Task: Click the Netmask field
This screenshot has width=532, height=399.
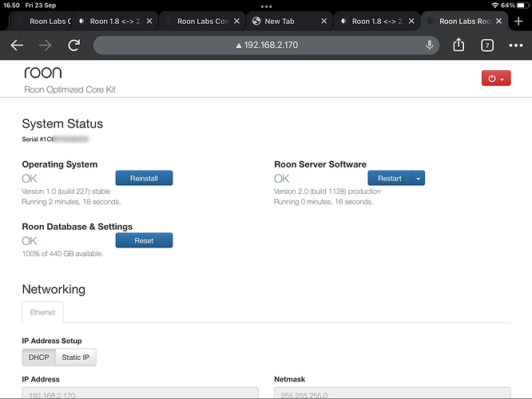Action: [392, 393]
